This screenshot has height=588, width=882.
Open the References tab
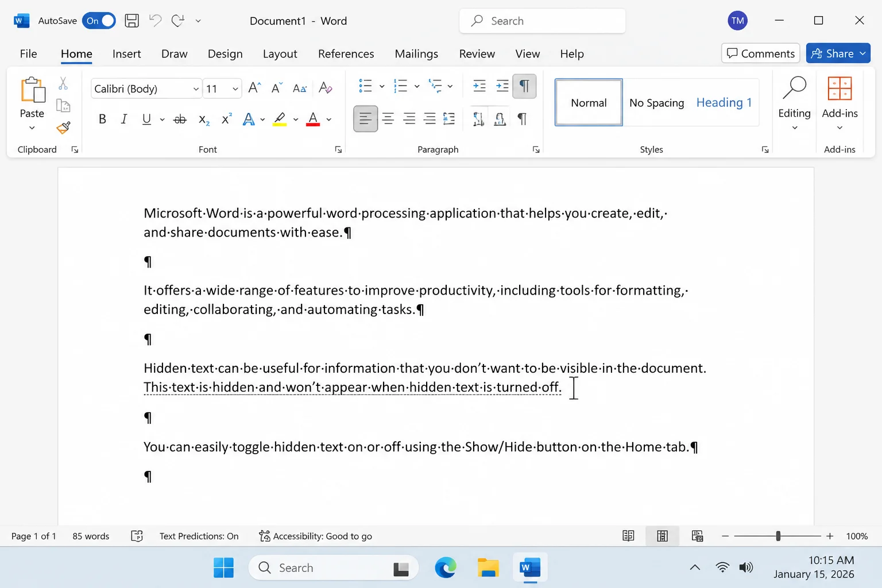[346, 53]
